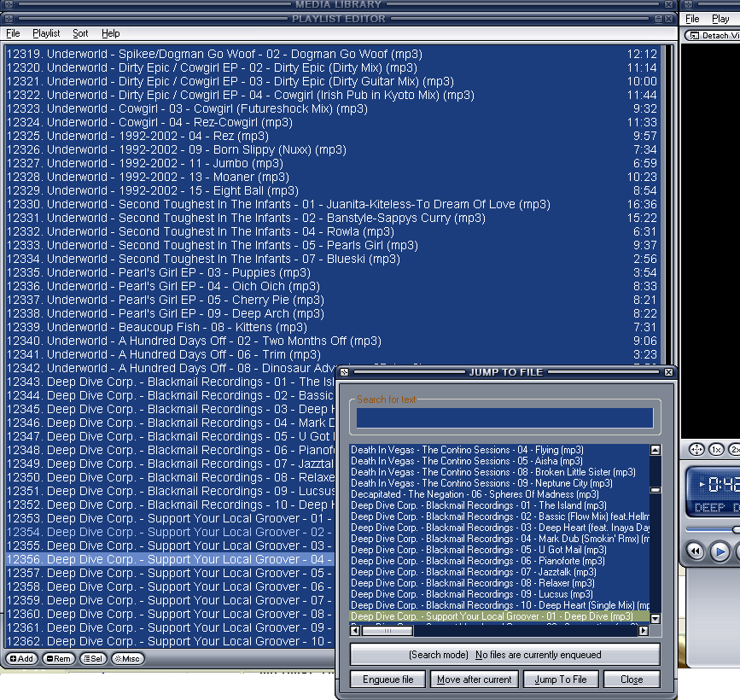
Task: Select playlist entry 12326 Born Slippy (Nuxx)
Action: click(x=332, y=149)
